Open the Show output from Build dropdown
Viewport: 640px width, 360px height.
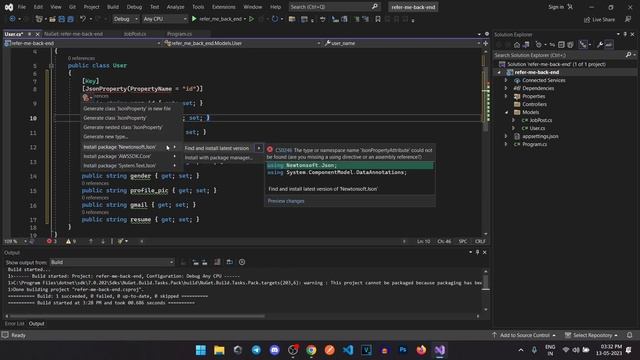(x=112, y=262)
